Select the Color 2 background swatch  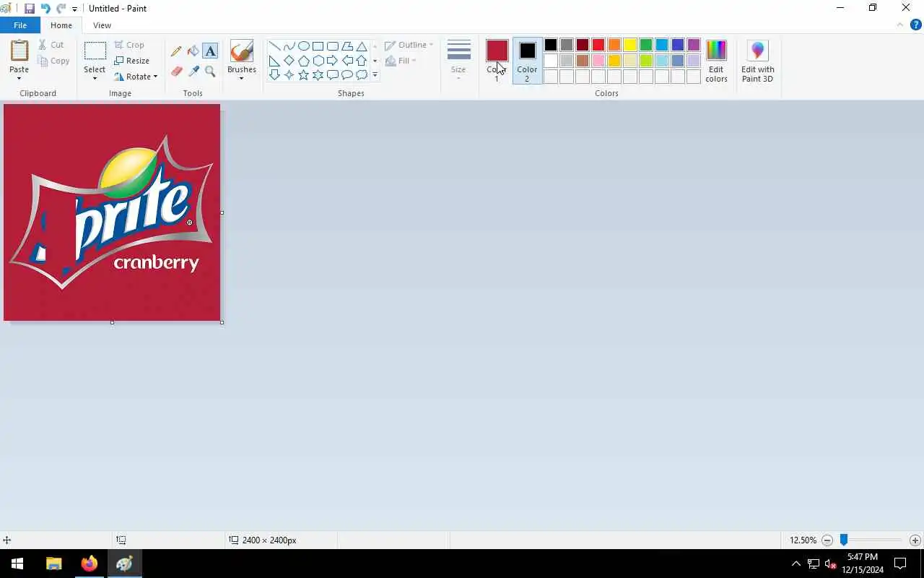pyautogui.click(x=527, y=51)
